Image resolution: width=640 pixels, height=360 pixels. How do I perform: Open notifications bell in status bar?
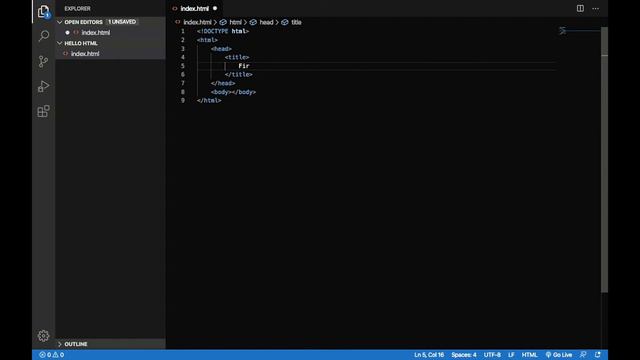pyautogui.click(x=598, y=355)
